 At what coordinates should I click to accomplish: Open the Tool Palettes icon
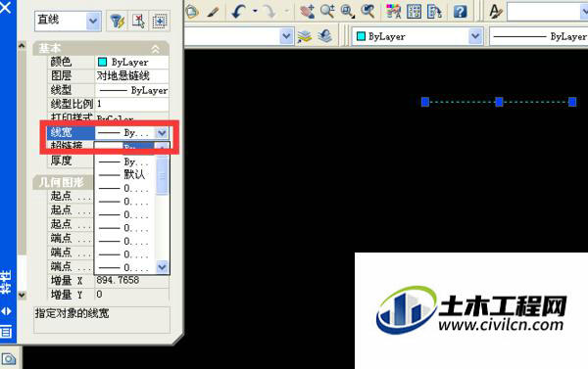coord(434,12)
